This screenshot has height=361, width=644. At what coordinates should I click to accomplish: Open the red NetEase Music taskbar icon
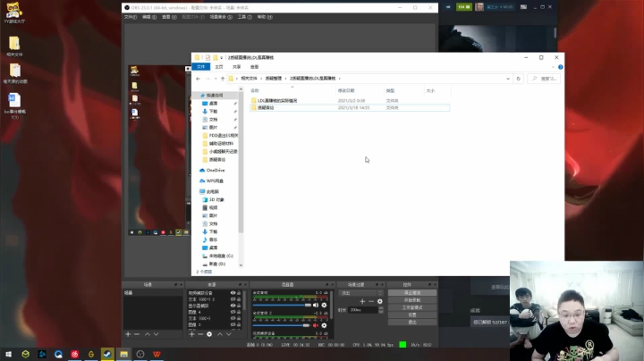tap(74, 354)
